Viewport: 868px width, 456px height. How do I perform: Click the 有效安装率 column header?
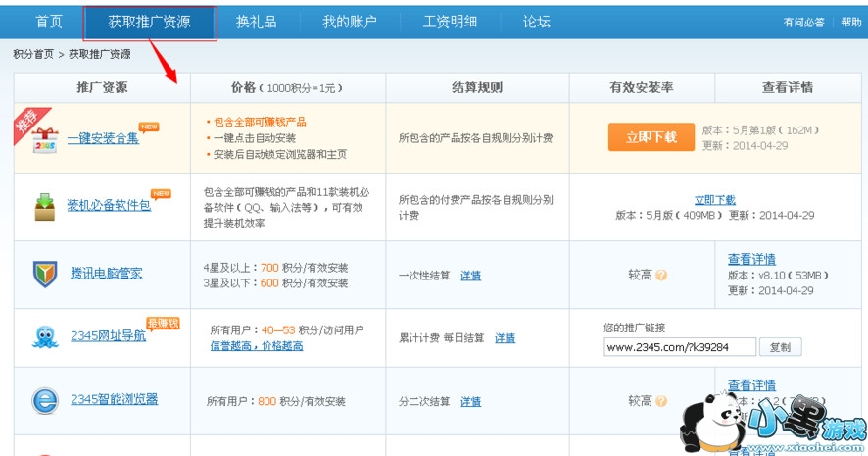click(642, 87)
